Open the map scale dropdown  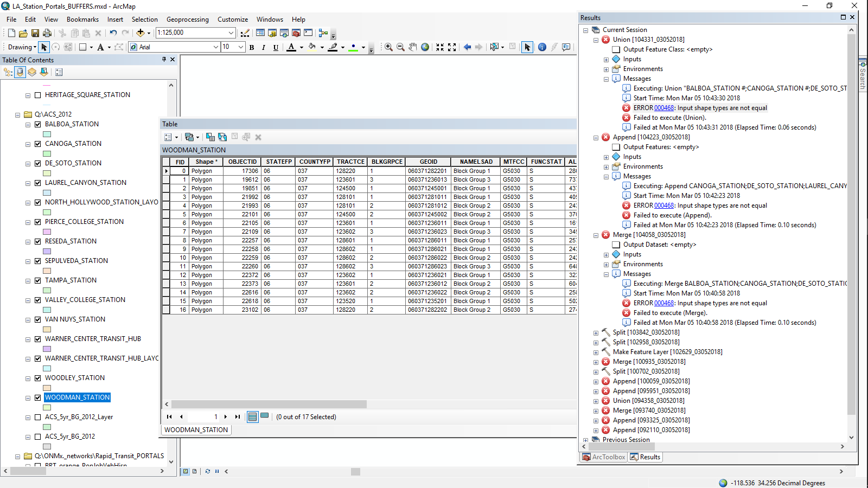pos(231,33)
